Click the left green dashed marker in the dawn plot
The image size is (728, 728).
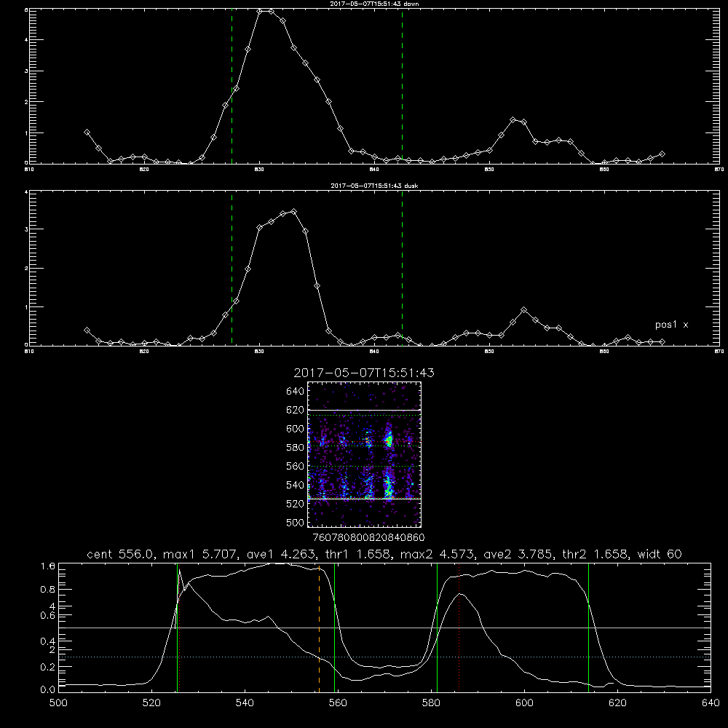(232, 86)
